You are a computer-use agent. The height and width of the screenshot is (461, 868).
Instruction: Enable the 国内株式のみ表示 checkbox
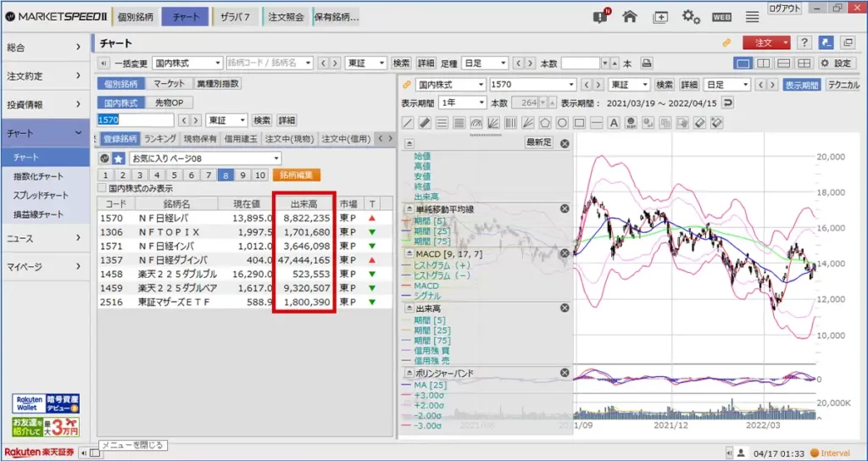tap(103, 188)
